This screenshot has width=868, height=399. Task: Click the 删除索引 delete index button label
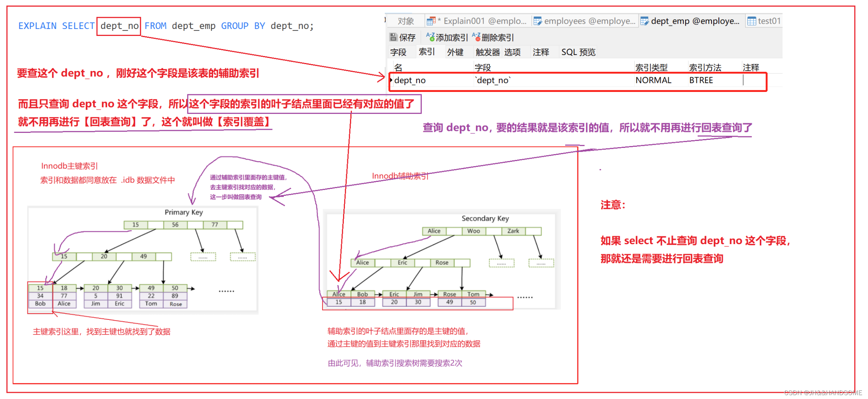[498, 37]
